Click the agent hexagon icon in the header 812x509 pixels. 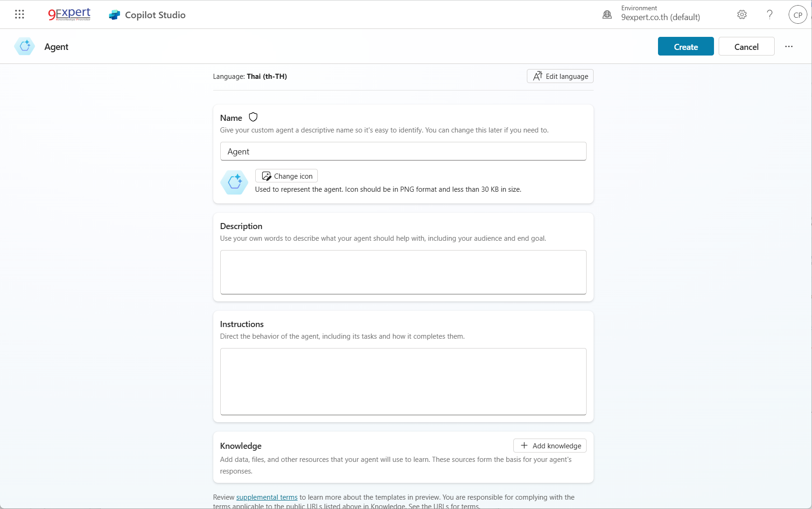24,46
